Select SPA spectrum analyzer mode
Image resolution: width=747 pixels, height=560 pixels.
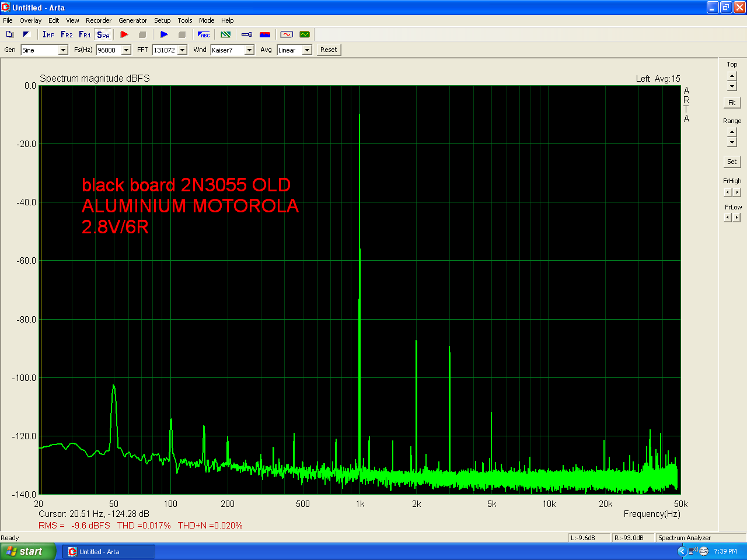[x=103, y=34]
